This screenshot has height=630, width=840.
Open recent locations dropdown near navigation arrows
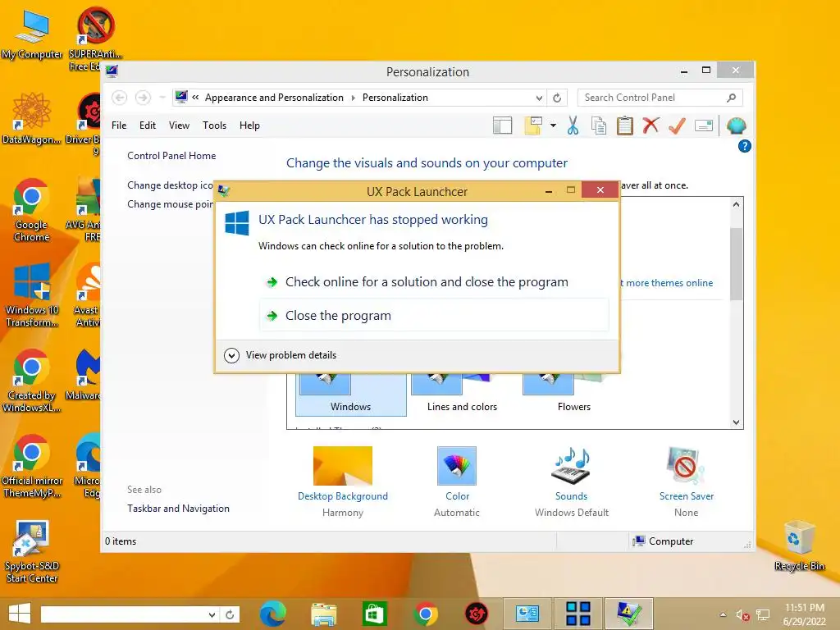coord(162,98)
